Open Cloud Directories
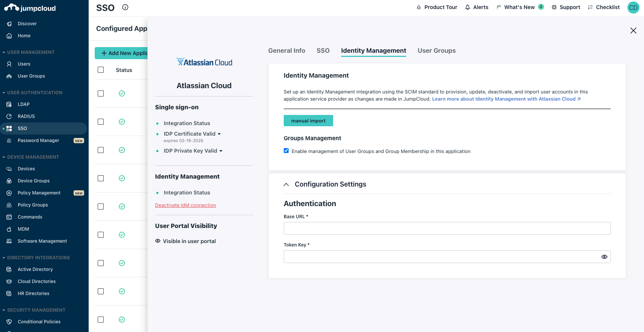Viewport: 644px width, 332px height. click(x=37, y=282)
